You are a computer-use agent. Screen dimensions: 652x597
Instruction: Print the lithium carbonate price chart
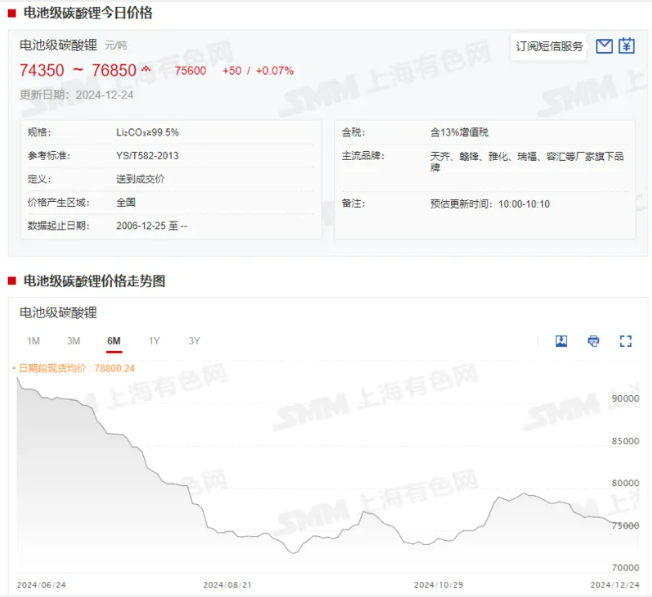click(x=593, y=341)
